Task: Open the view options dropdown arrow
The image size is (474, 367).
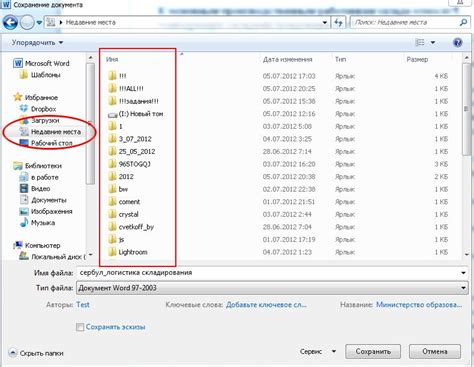Action: pos(433,43)
